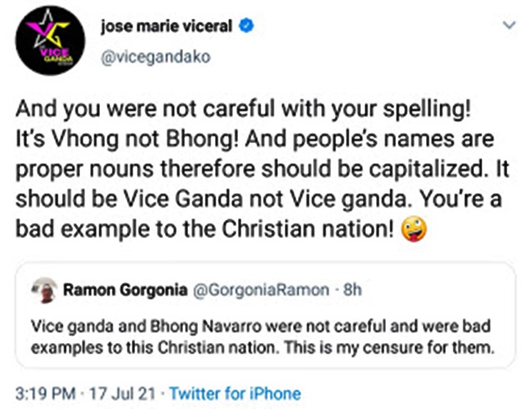Click the line starting 'It's Vhong not Bhong!'
The image size is (532, 409).
253,139
